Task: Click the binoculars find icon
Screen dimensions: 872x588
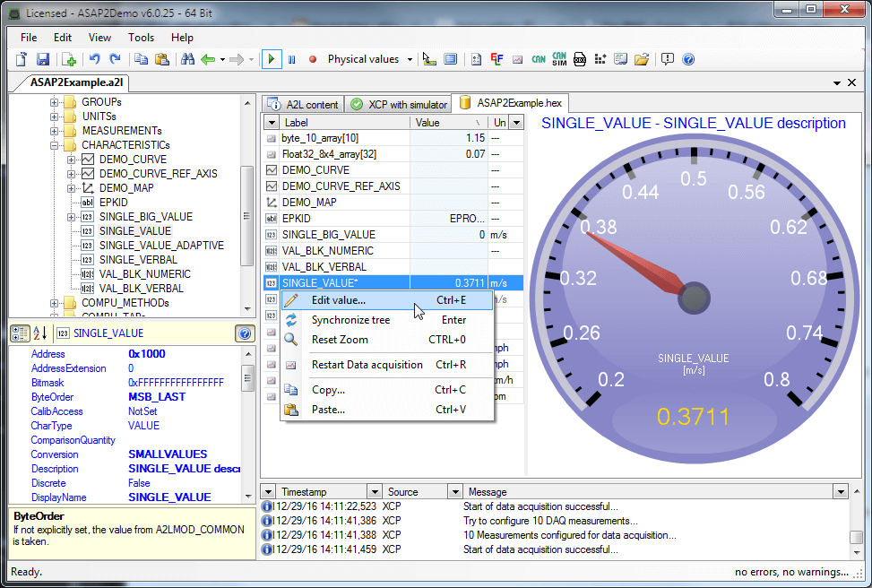Action: coord(188,59)
